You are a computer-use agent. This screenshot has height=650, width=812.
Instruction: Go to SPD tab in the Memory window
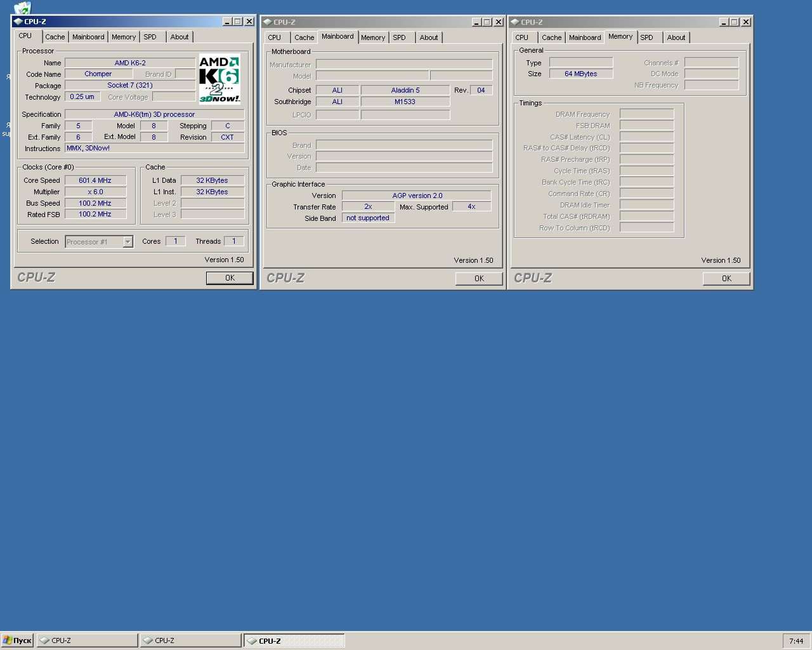pos(646,37)
